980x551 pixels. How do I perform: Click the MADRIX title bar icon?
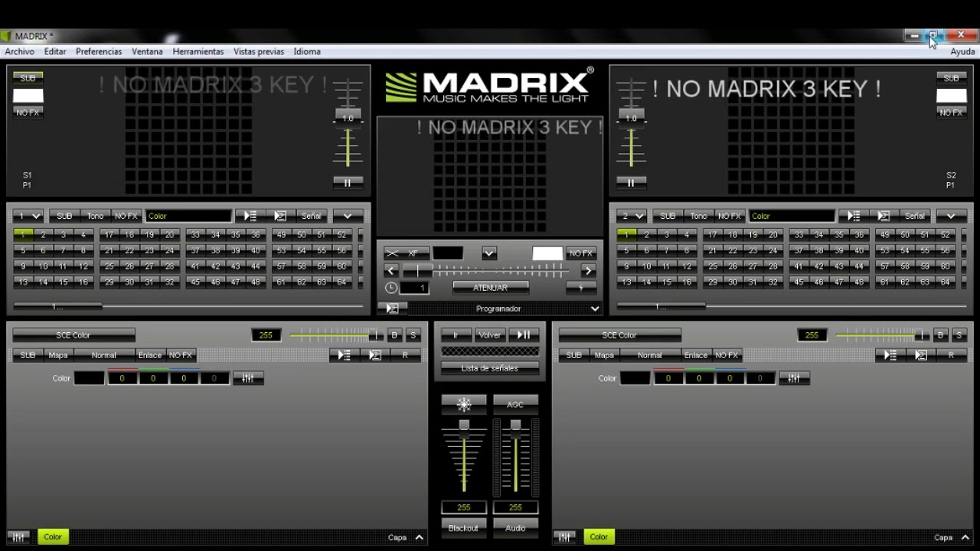click(x=6, y=36)
